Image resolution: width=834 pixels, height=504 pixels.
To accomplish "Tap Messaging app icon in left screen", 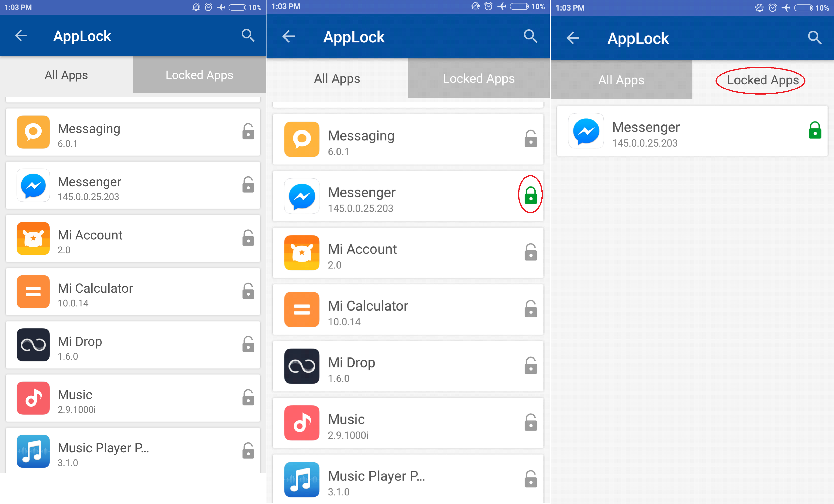I will pos(33,132).
